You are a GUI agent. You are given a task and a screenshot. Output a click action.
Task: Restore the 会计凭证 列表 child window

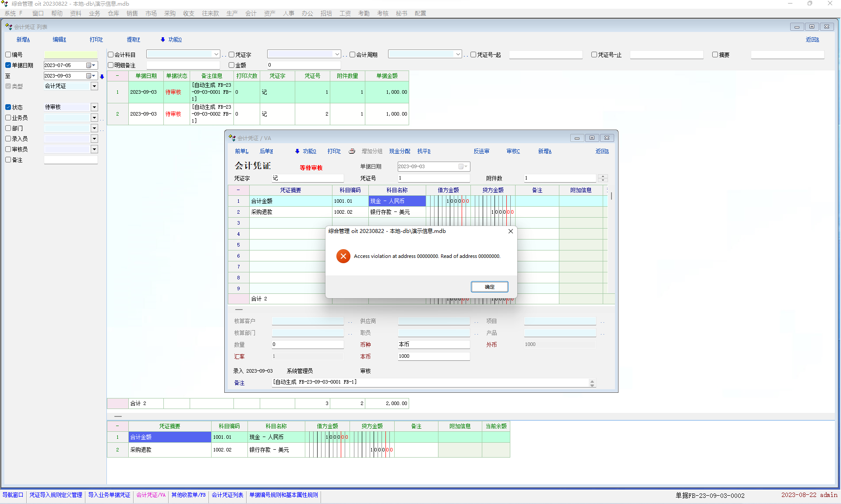coord(812,27)
